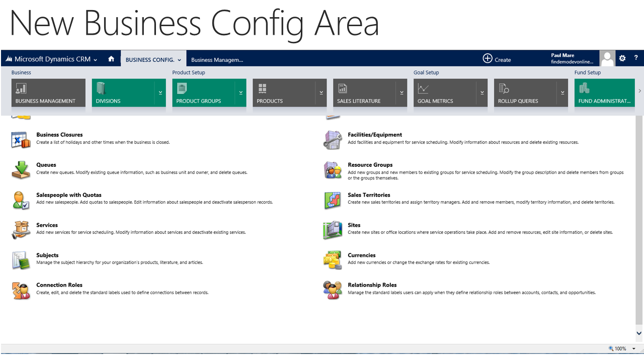Open the Facilities/Equipment link

(374, 135)
